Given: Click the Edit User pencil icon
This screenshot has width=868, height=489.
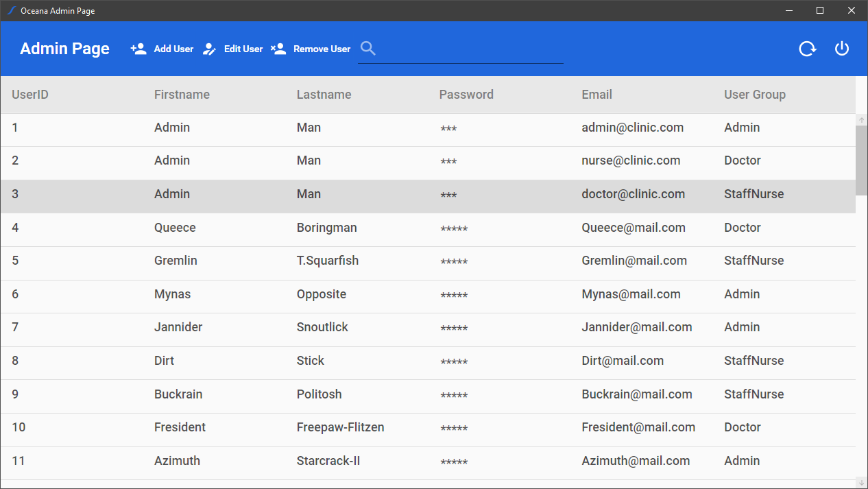Looking at the screenshot, I should tap(210, 49).
